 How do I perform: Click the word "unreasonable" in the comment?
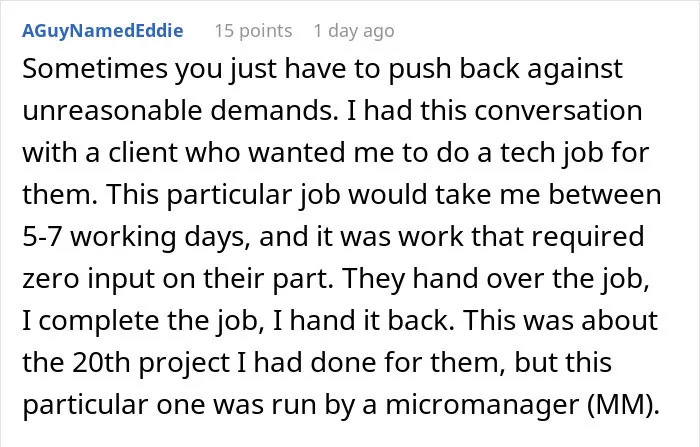pos(112,110)
